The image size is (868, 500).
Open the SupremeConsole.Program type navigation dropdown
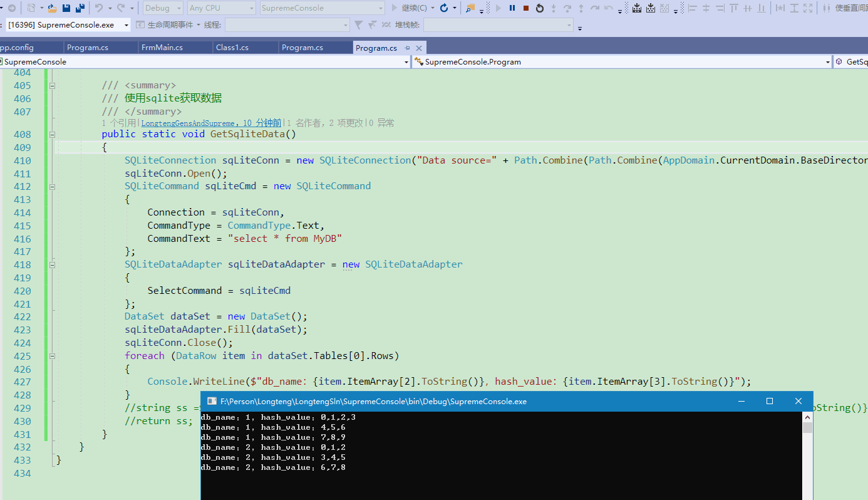tap(622, 61)
